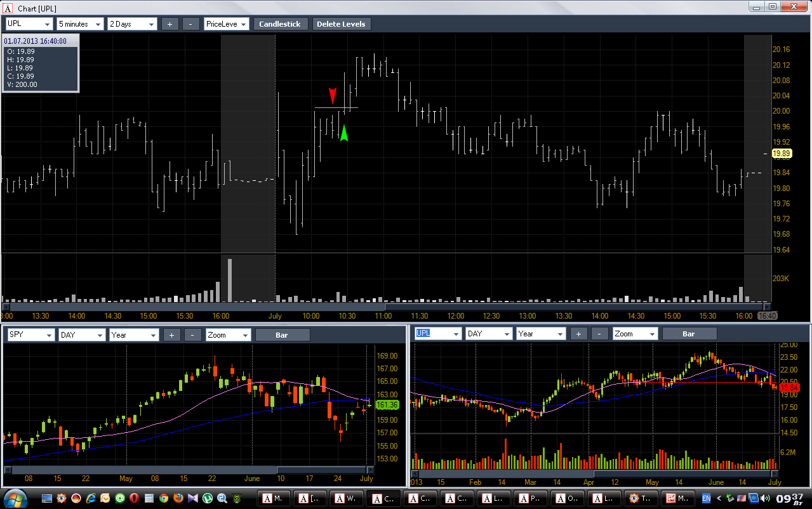Open the uTorrent icon in the taskbar
The height and width of the screenshot is (509, 812).
[208, 498]
